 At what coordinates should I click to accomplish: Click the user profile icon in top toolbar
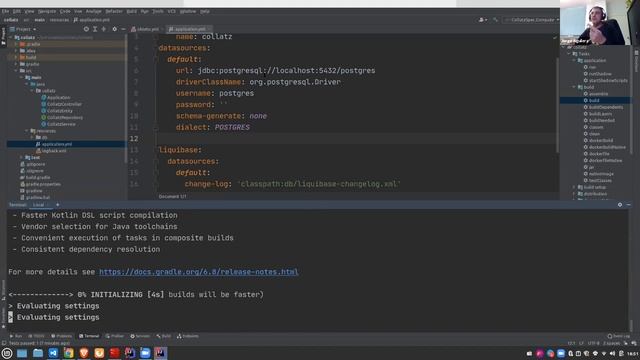[482, 20]
